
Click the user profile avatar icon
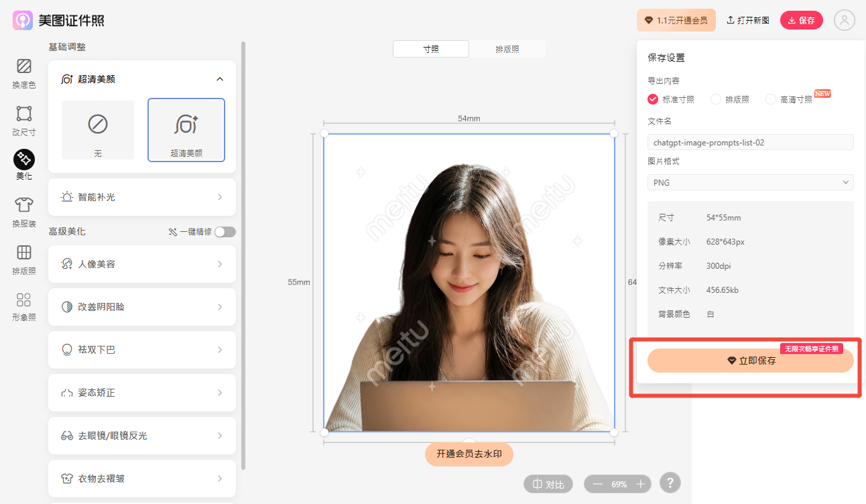(x=844, y=20)
